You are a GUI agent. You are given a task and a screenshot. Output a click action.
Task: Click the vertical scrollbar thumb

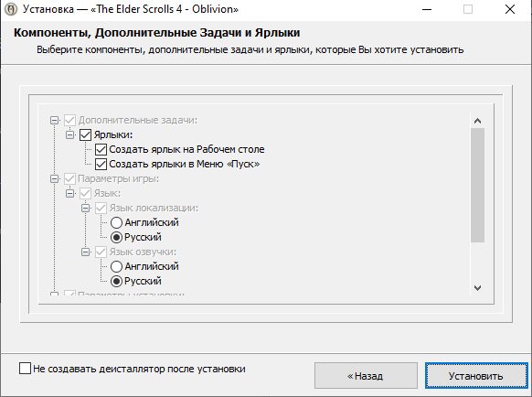point(477,185)
